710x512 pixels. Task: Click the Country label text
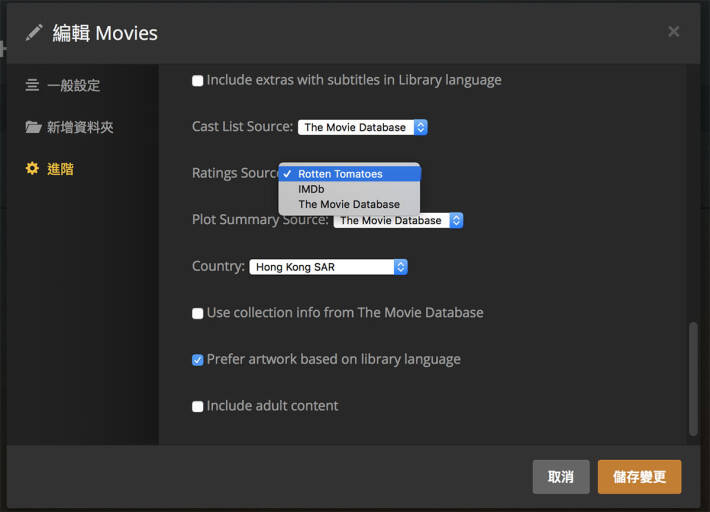(218, 266)
